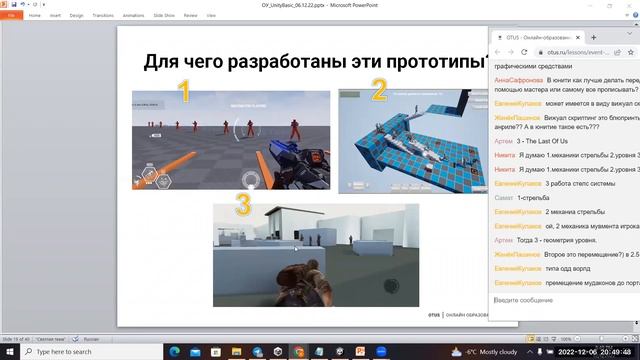Click the PowerPoint Help question mark icon

point(636,15)
